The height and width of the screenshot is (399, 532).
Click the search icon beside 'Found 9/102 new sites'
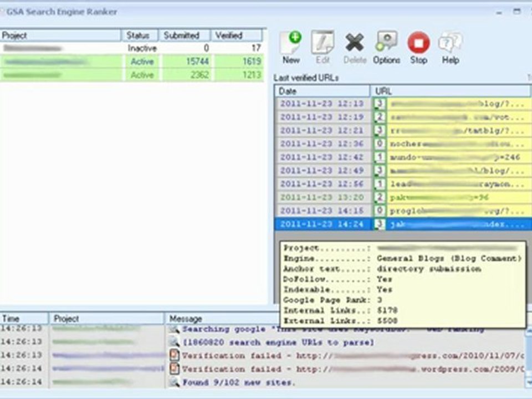(x=174, y=382)
